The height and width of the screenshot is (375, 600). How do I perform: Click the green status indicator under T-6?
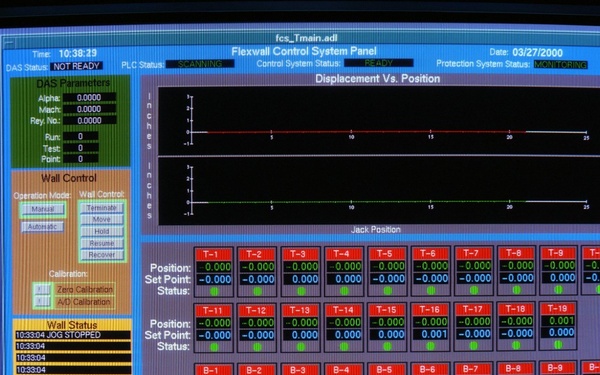pyautogui.click(x=431, y=290)
